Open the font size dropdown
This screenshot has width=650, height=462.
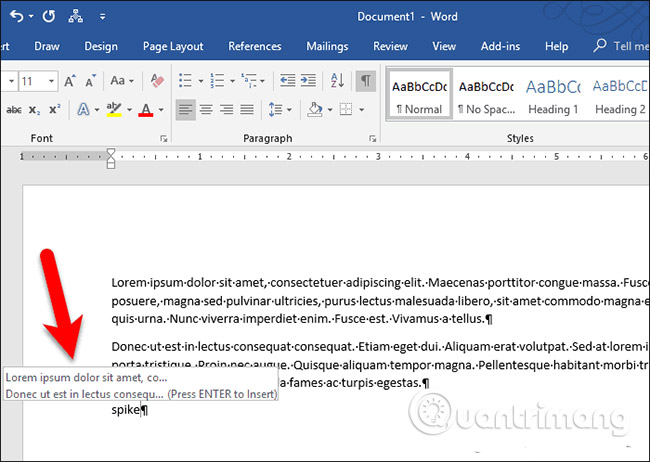click(x=53, y=81)
